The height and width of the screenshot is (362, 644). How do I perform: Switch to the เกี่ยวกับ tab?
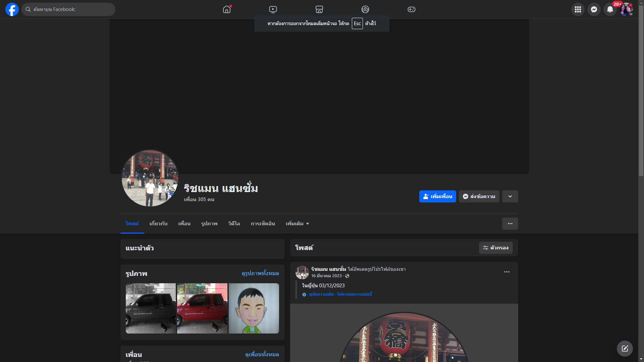[158, 224]
